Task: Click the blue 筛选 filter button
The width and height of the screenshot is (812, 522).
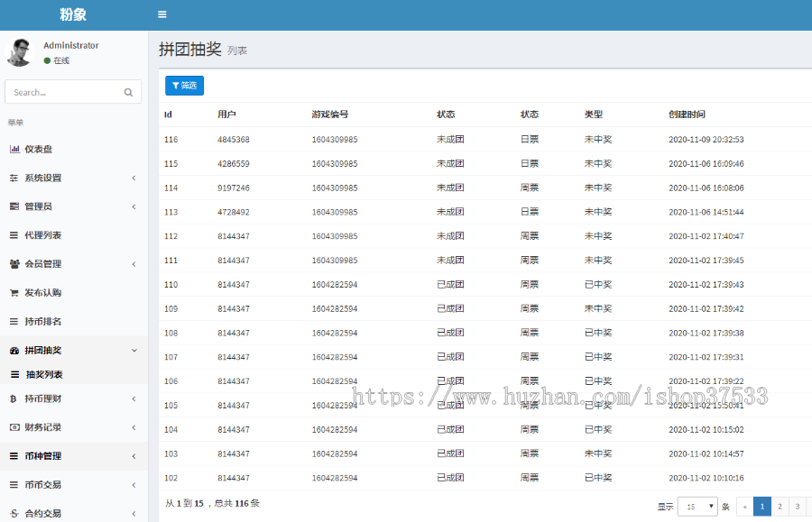Action: 184,86
